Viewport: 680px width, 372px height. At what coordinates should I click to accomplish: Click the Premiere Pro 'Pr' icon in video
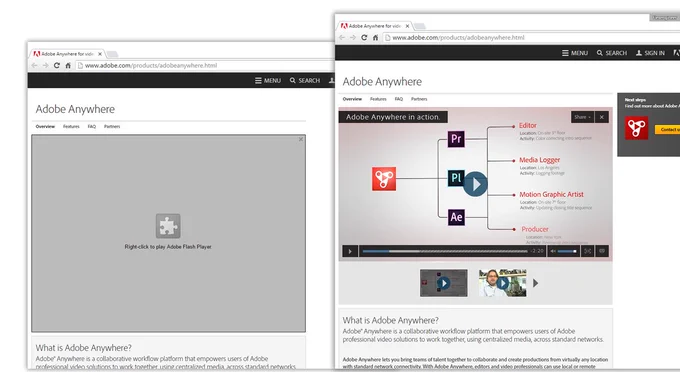[x=456, y=139]
